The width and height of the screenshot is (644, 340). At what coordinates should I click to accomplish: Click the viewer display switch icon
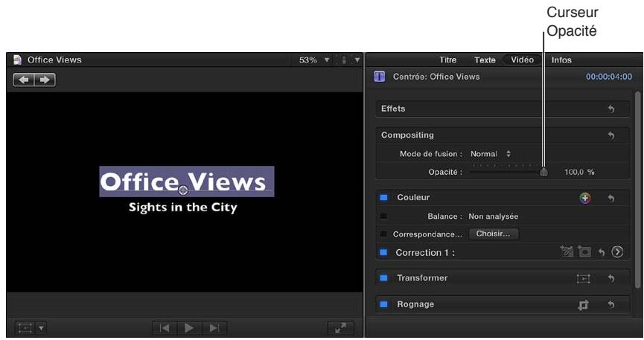coord(344,60)
